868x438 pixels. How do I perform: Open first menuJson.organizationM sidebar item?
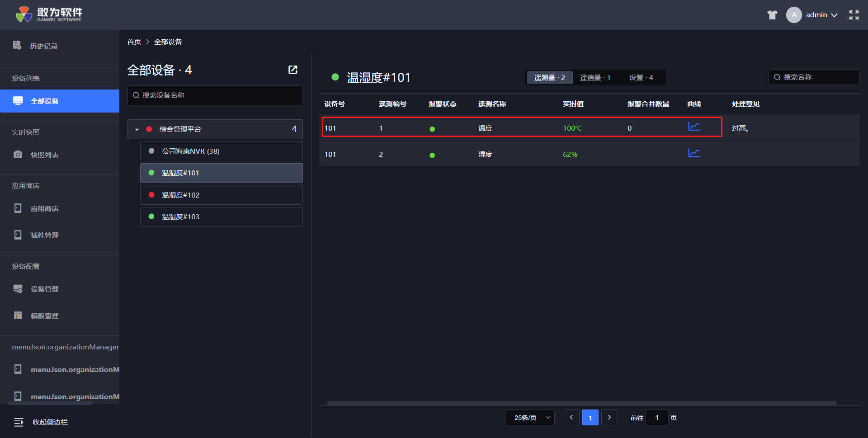click(60, 369)
